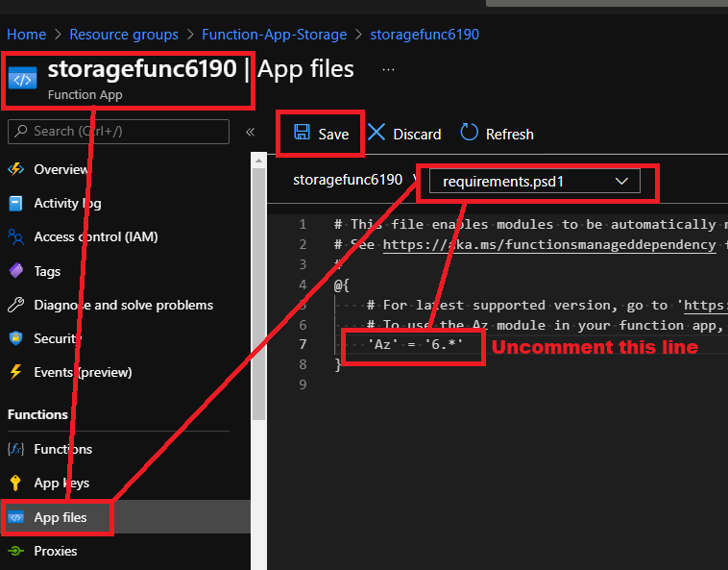Open Diagnose and solve problems item

(126, 305)
